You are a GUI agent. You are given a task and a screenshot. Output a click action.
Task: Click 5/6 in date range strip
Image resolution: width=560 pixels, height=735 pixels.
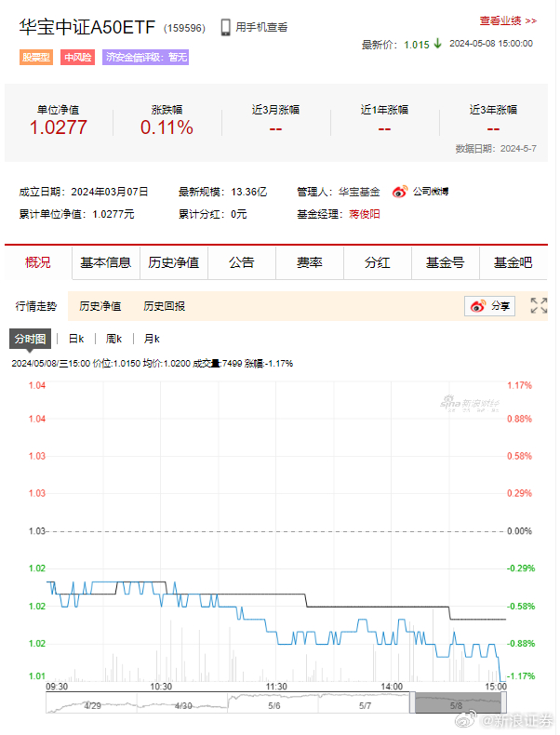click(274, 705)
